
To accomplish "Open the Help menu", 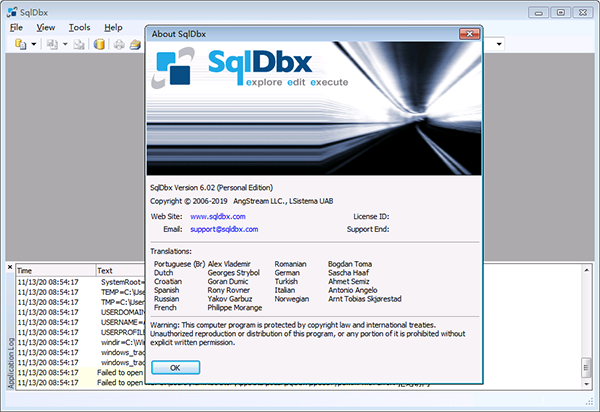I will pos(113,27).
